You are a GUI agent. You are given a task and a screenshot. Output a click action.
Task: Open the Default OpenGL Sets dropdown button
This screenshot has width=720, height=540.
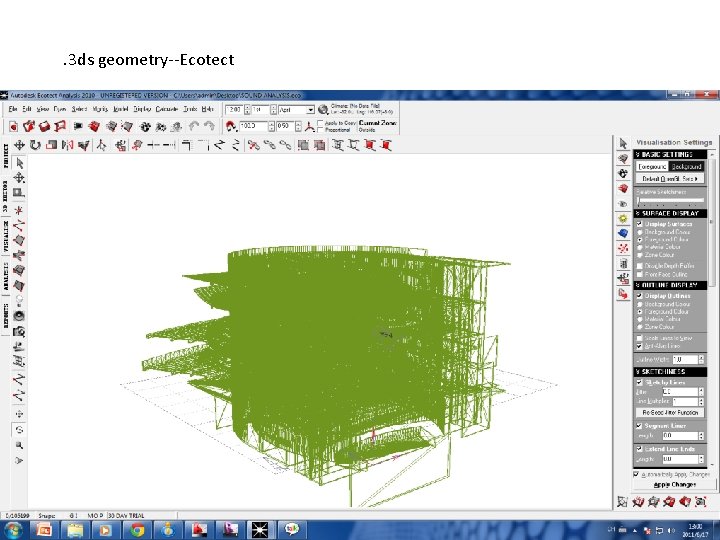point(670,179)
